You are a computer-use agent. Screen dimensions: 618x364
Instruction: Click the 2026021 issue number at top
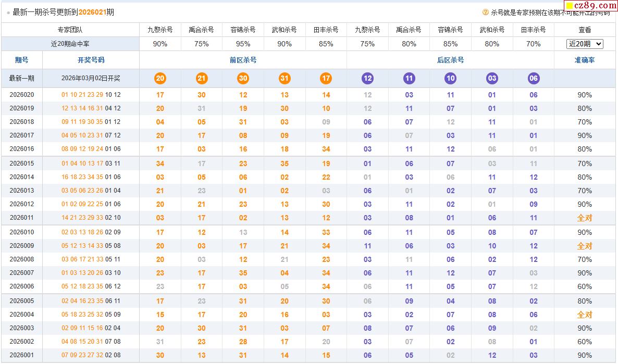point(92,12)
